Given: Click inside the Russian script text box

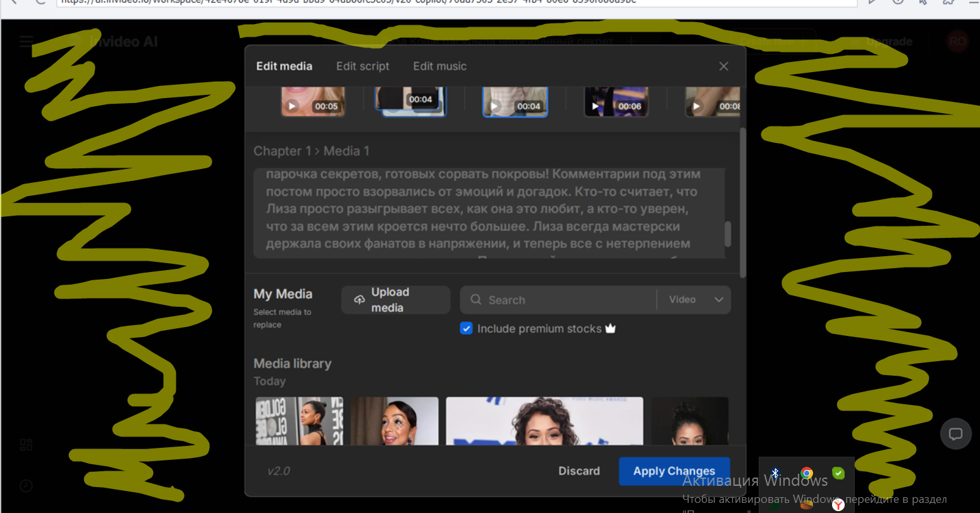Looking at the screenshot, I should pyautogui.click(x=489, y=213).
